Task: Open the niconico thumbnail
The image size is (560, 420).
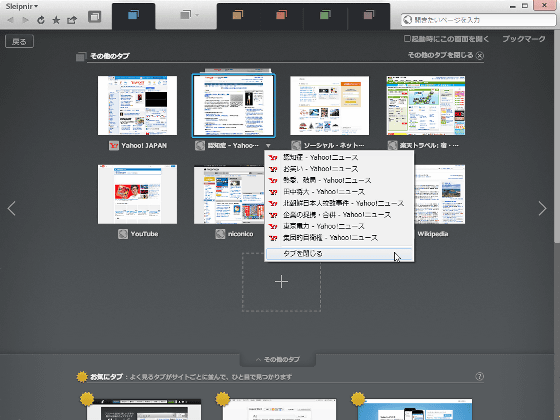Action: coord(229,194)
